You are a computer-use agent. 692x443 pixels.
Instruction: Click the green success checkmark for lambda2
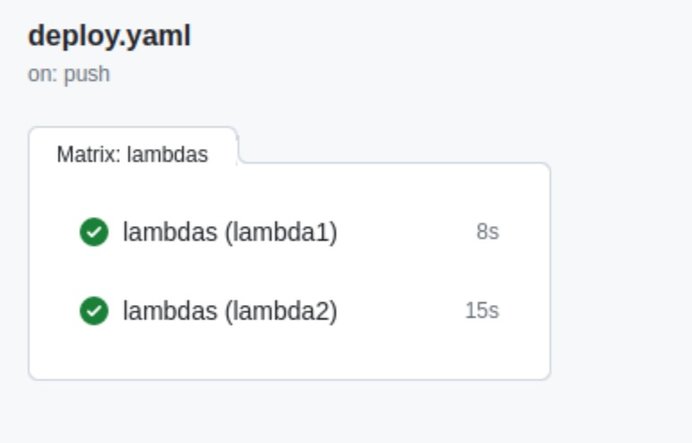[94, 311]
